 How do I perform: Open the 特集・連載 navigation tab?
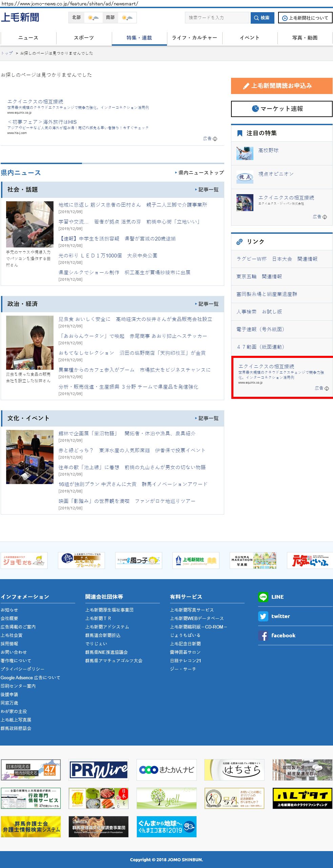(x=139, y=38)
